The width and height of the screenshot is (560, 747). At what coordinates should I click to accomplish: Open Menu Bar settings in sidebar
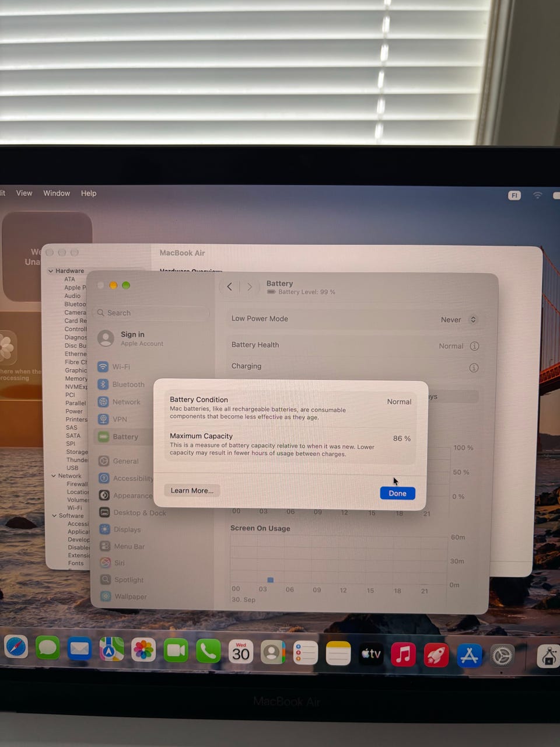pyautogui.click(x=123, y=546)
